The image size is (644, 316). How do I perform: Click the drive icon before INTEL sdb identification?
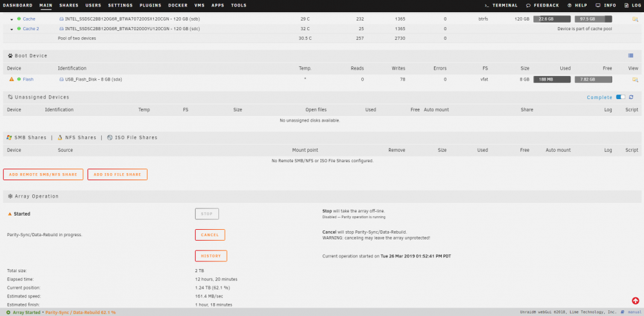(x=62, y=19)
